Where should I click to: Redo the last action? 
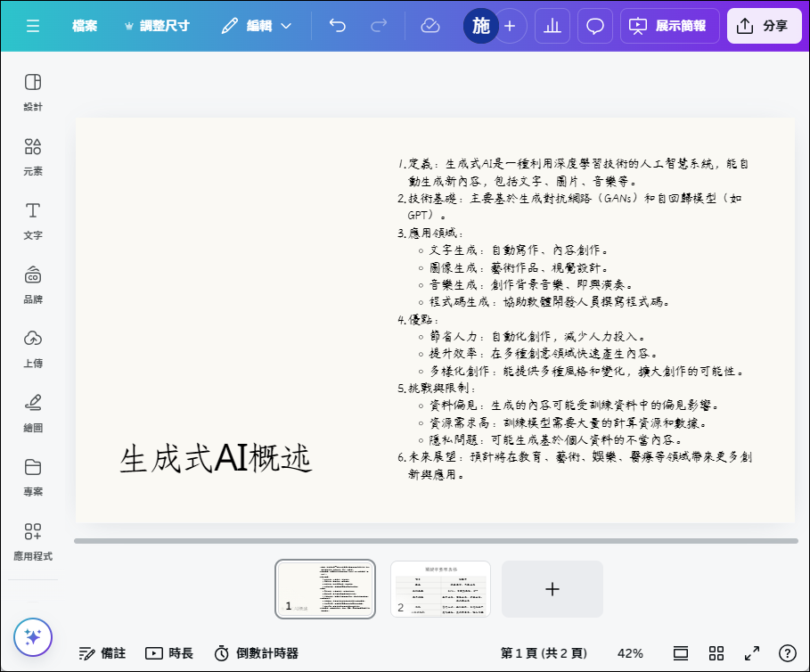pyautogui.click(x=380, y=26)
